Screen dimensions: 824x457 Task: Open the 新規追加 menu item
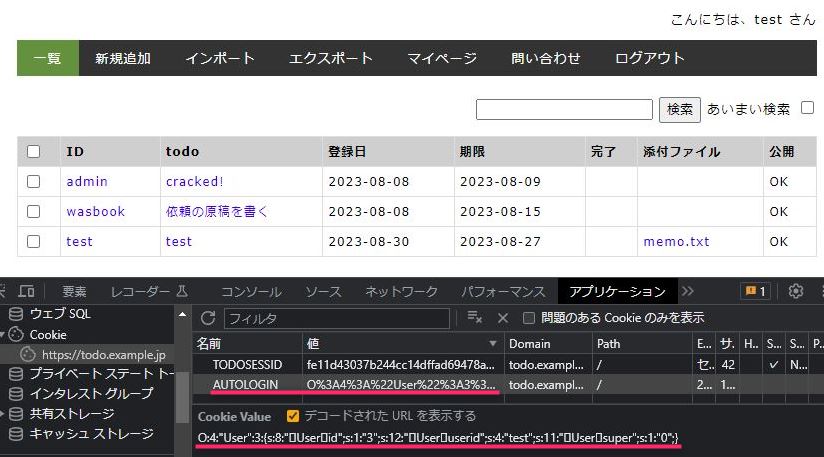click(x=123, y=58)
